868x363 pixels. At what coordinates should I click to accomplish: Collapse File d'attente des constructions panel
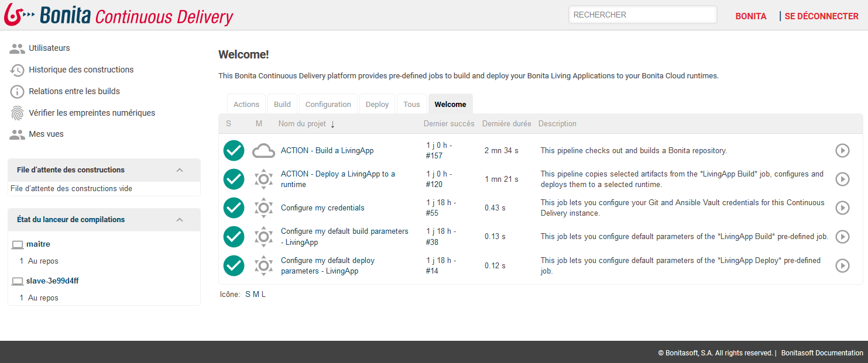point(180,170)
